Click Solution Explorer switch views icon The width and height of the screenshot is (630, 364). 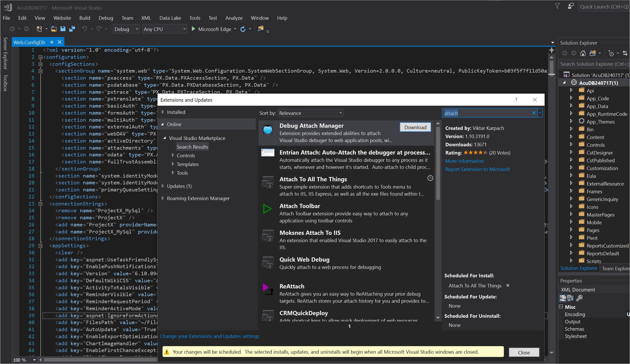point(592,53)
